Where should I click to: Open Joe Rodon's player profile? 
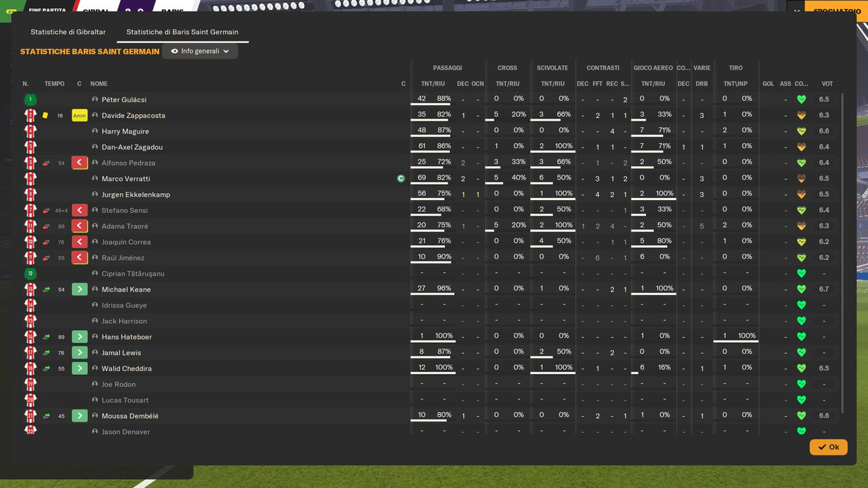(119, 384)
